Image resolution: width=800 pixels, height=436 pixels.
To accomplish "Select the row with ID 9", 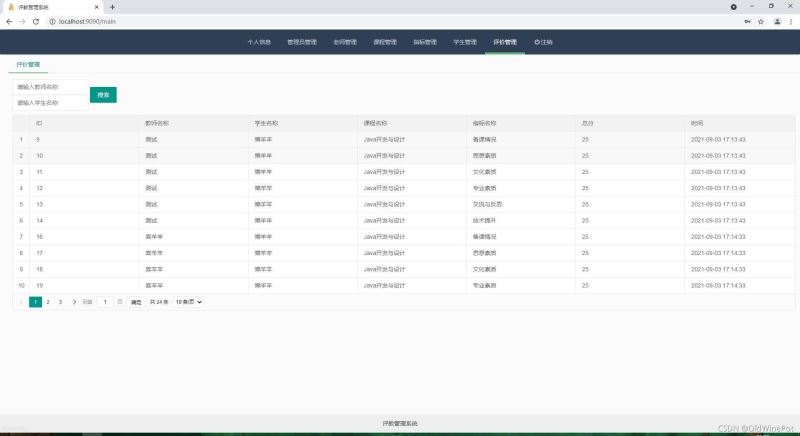I will (404, 140).
